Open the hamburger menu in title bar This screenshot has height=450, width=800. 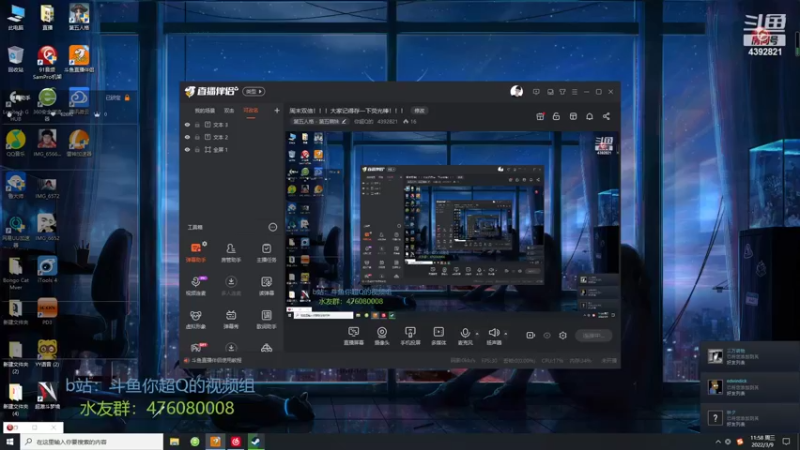pyautogui.click(x=574, y=92)
